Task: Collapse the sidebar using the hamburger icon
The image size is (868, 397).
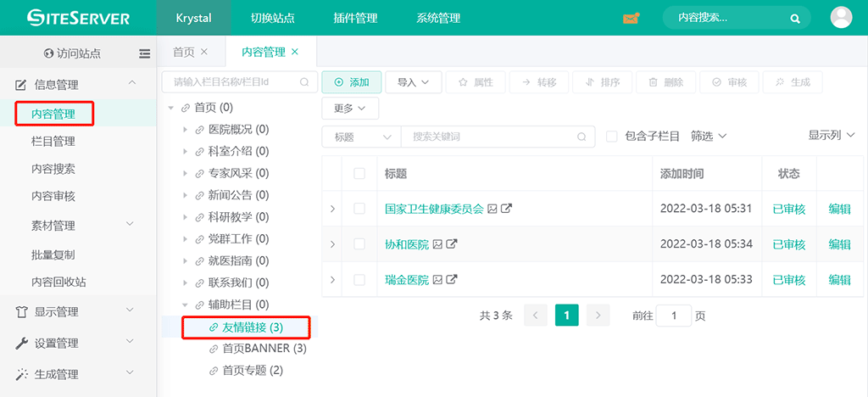Action: point(144,53)
